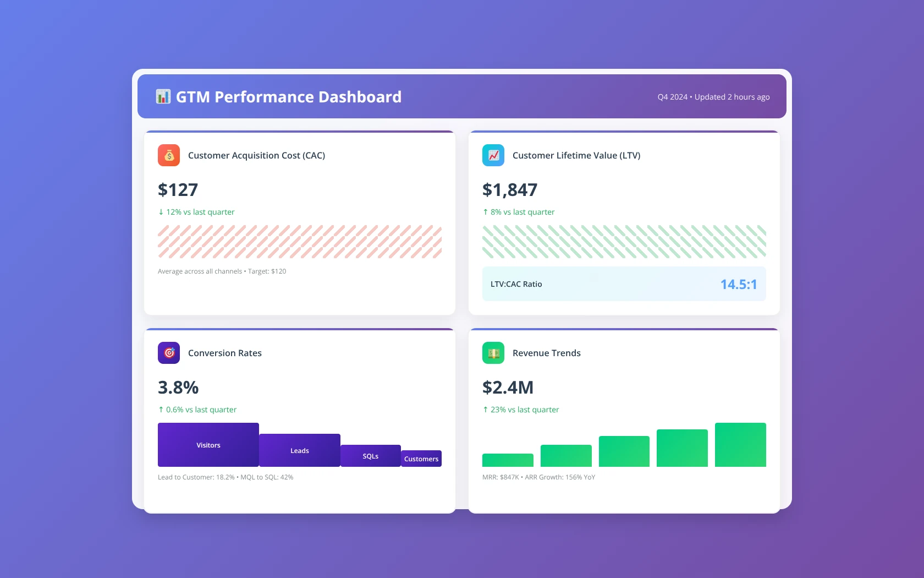
Task: Click 'MRR: $847K • ARR Growth' footnote
Action: tap(539, 477)
